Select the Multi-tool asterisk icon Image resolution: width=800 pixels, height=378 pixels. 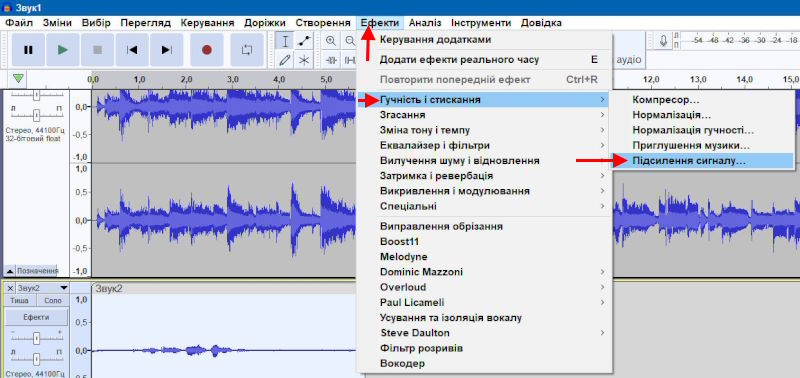(304, 60)
